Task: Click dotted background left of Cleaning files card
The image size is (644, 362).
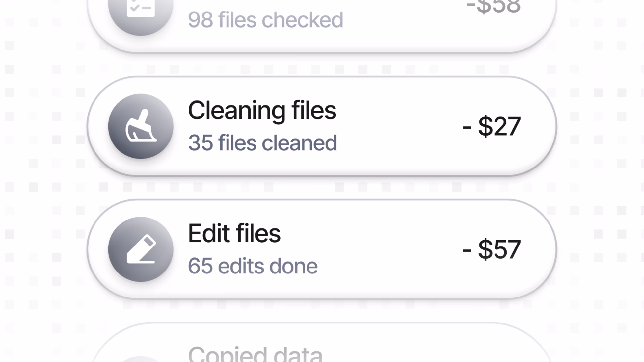Action: tap(43, 126)
